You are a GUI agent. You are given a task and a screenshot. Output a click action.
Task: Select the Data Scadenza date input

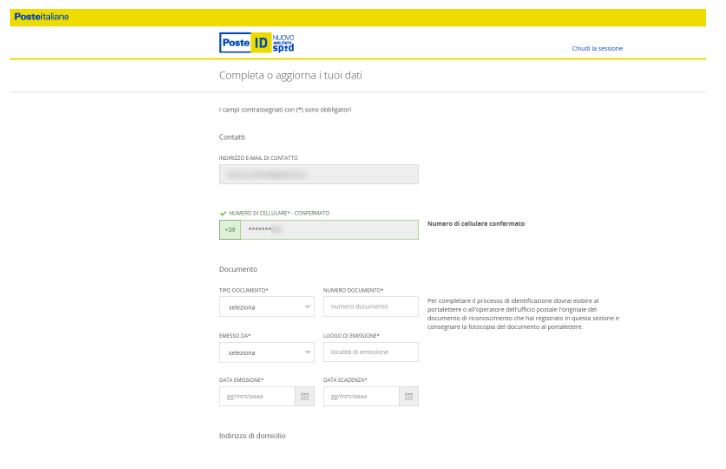[x=360, y=396]
